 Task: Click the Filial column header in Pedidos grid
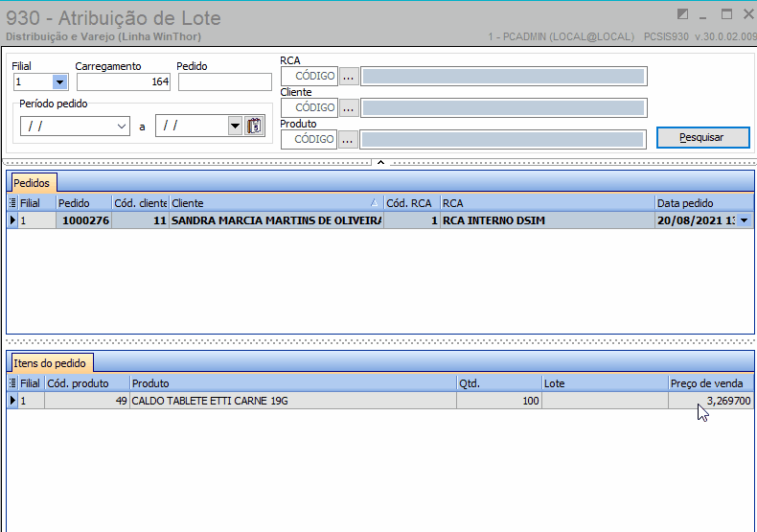36,203
